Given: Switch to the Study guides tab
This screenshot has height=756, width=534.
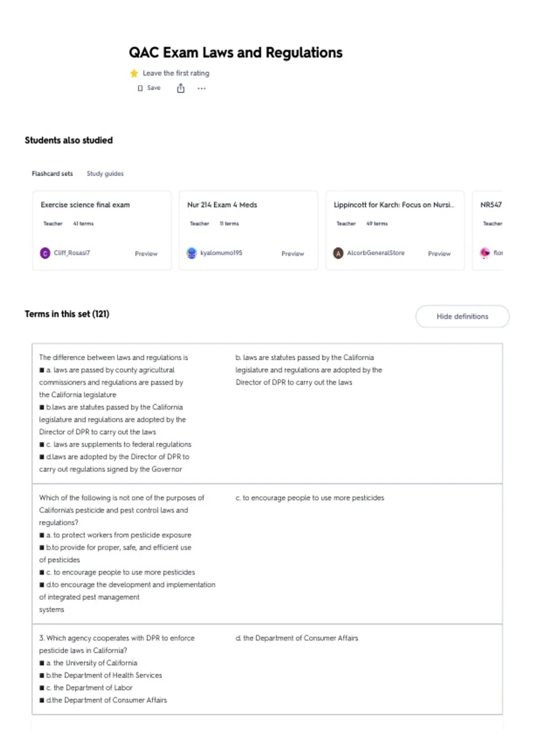Looking at the screenshot, I should (x=105, y=173).
